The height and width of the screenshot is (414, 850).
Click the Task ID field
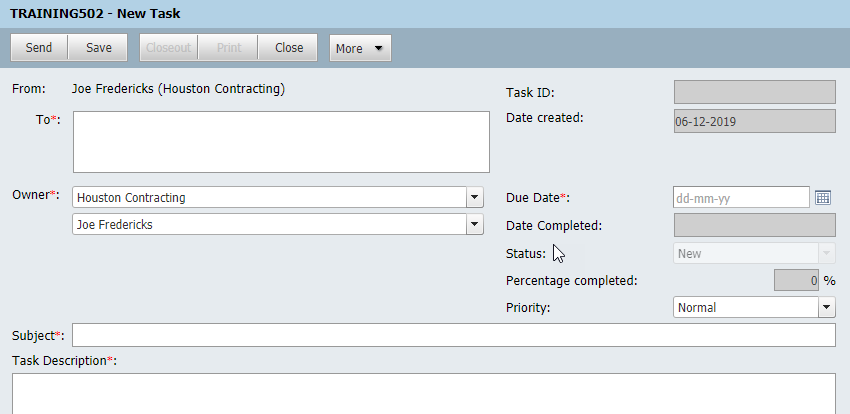[x=755, y=93]
